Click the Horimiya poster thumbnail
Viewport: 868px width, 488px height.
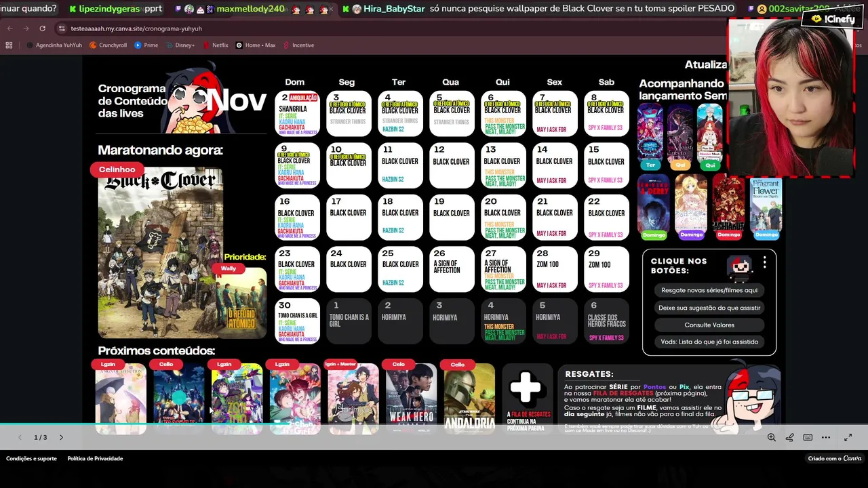(353, 399)
